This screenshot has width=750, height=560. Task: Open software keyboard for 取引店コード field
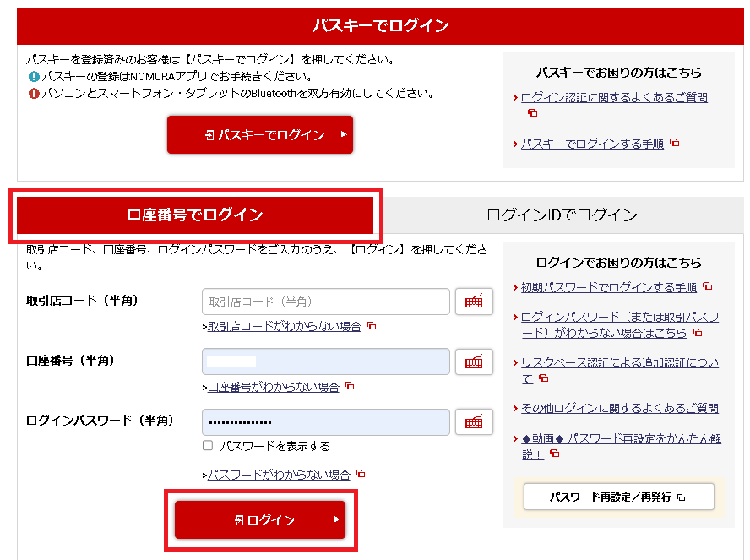(474, 302)
